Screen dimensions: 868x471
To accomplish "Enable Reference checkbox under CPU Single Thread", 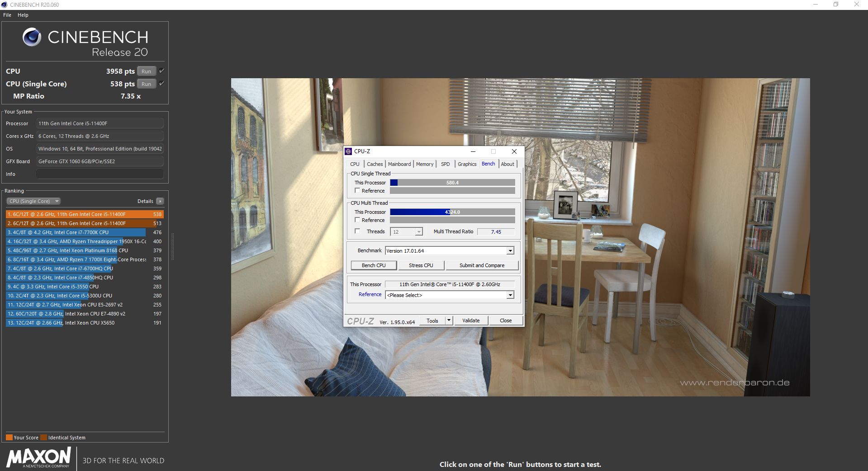I will pyautogui.click(x=357, y=191).
